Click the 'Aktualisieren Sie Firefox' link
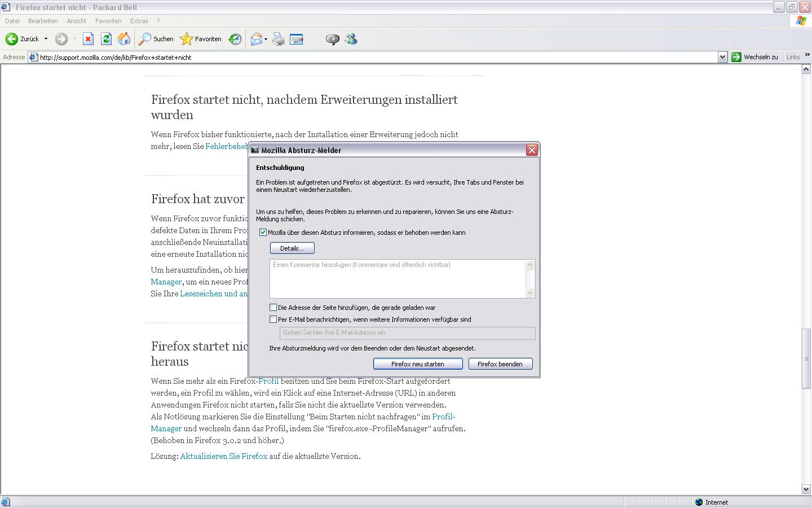Image resolution: width=812 pixels, height=508 pixels. 223,456
